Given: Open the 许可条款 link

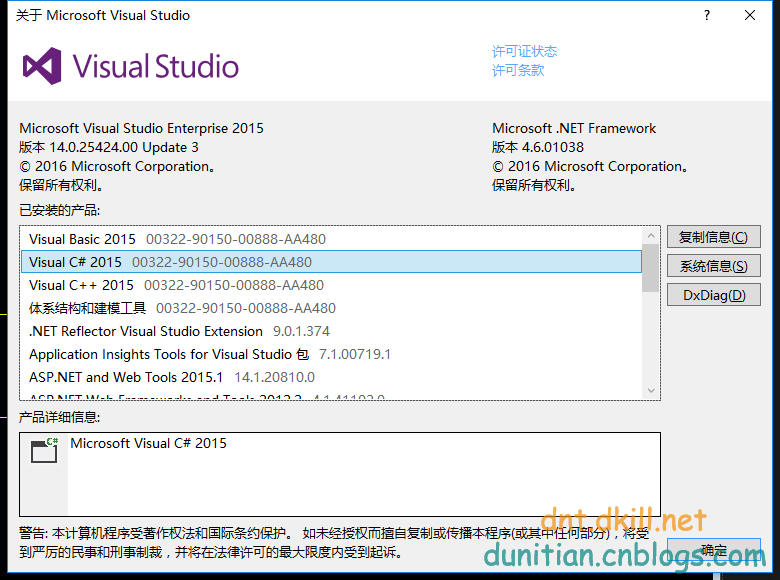Looking at the screenshot, I should [518, 70].
